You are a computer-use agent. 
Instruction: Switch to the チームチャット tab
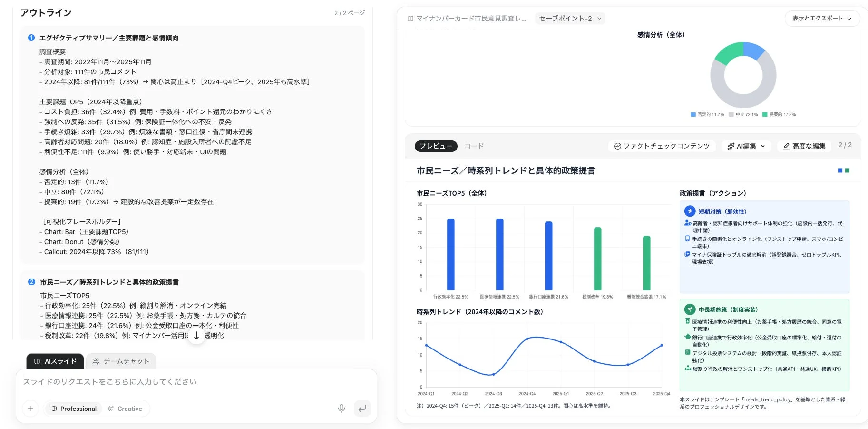(121, 361)
